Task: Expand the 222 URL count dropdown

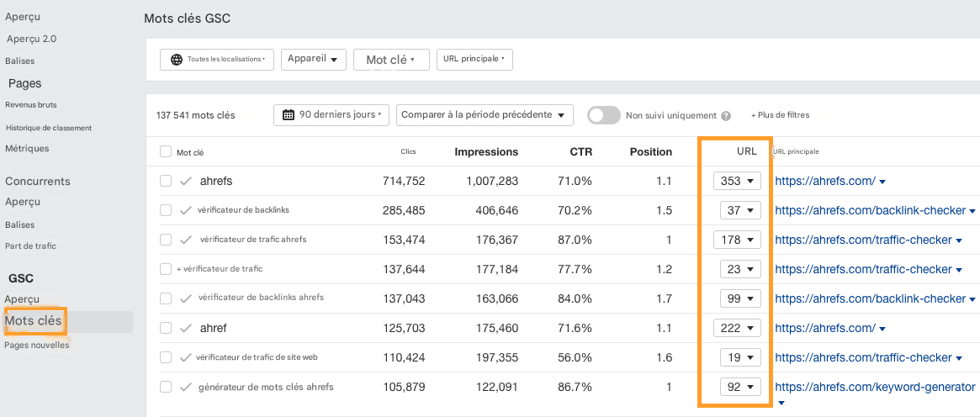Action: click(x=737, y=328)
